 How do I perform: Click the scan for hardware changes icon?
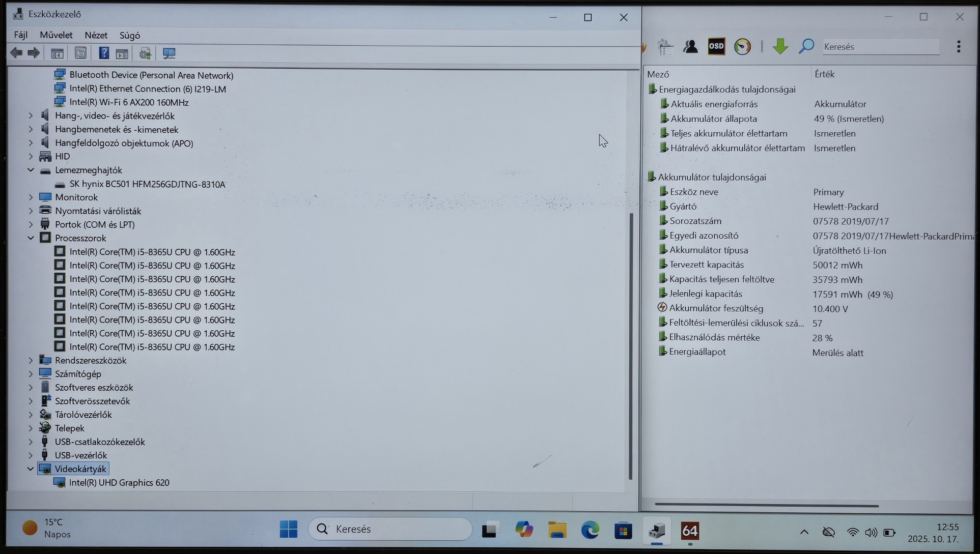(x=169, y=53)
